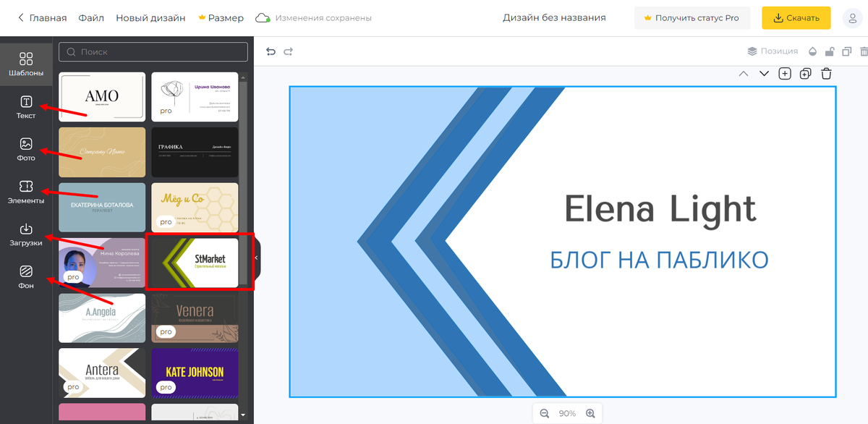Edit the title Дизайн без названия
Screen dimensions: 868x424
pos(555,17)
